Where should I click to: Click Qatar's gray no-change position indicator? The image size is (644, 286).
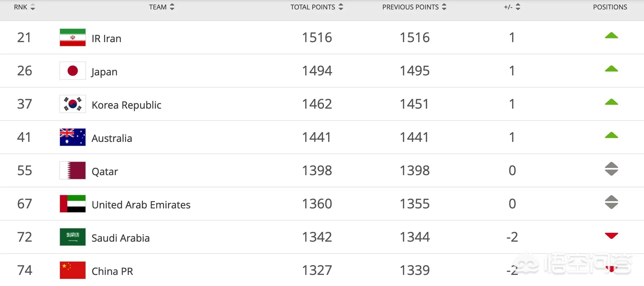[611, 169]
